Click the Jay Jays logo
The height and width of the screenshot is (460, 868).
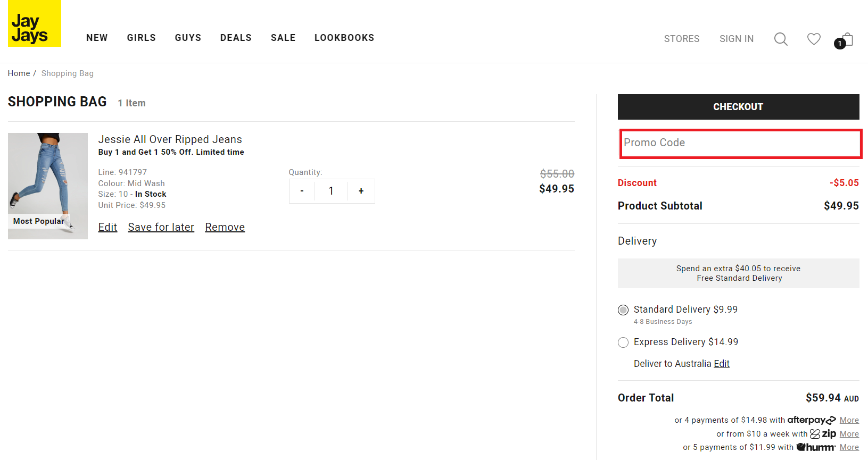35,23
